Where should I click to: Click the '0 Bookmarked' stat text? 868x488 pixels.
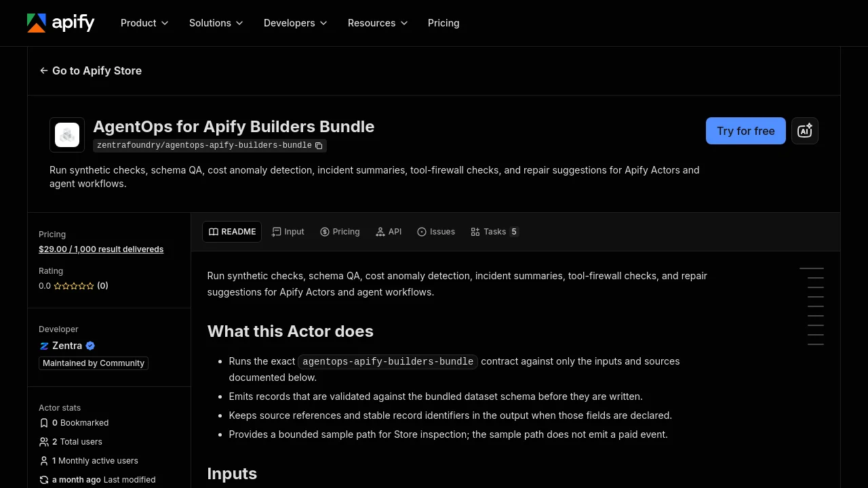pyautogui.click(x=80, y=423)
